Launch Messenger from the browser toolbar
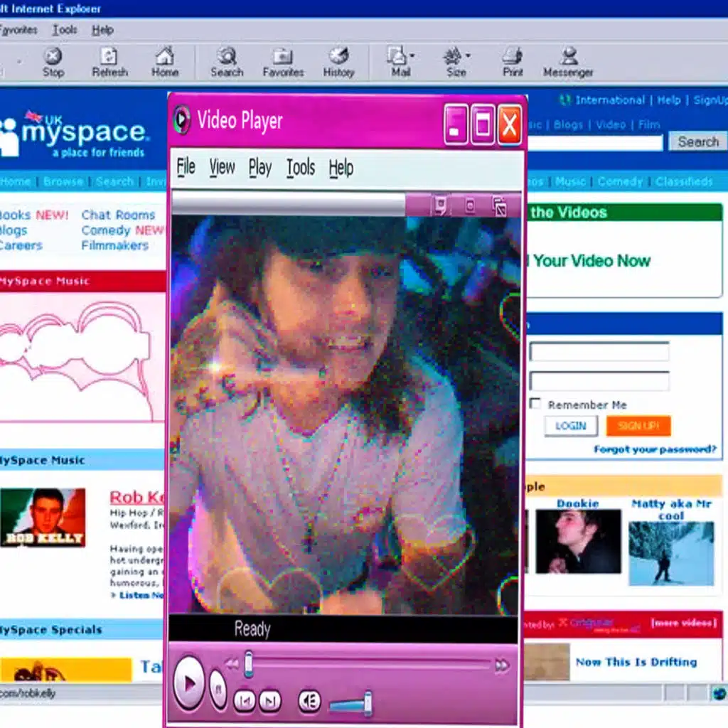Image resolution: width=728 pixels, height=728 pixels. point(568,62)
